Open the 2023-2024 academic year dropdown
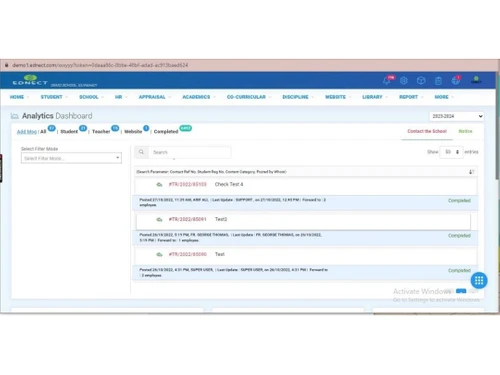 coord(456,116)
